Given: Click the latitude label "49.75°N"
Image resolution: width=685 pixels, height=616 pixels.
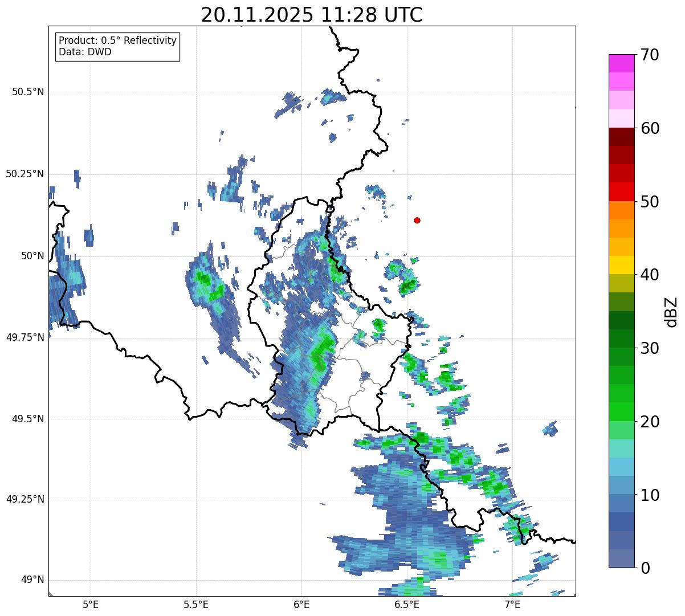Looking at the screenshot, I should [25, 337].
